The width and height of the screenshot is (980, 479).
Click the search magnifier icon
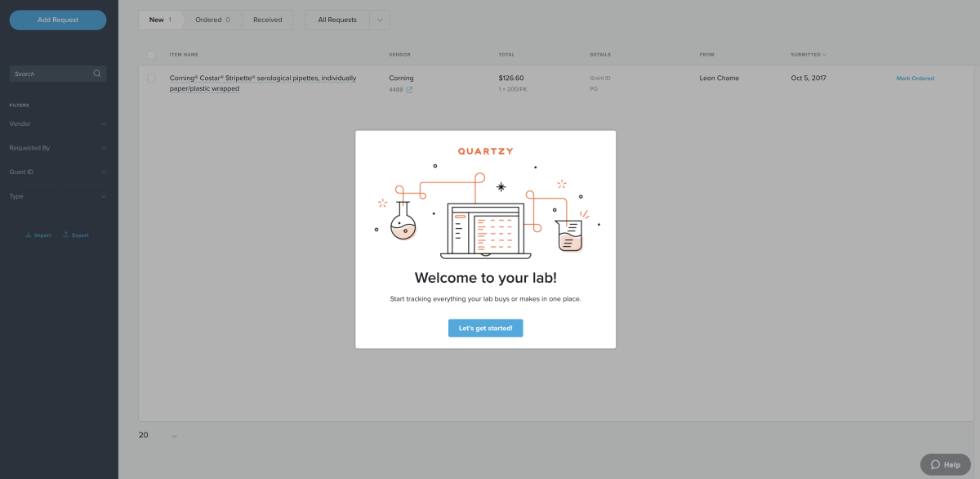pos(97,74)
